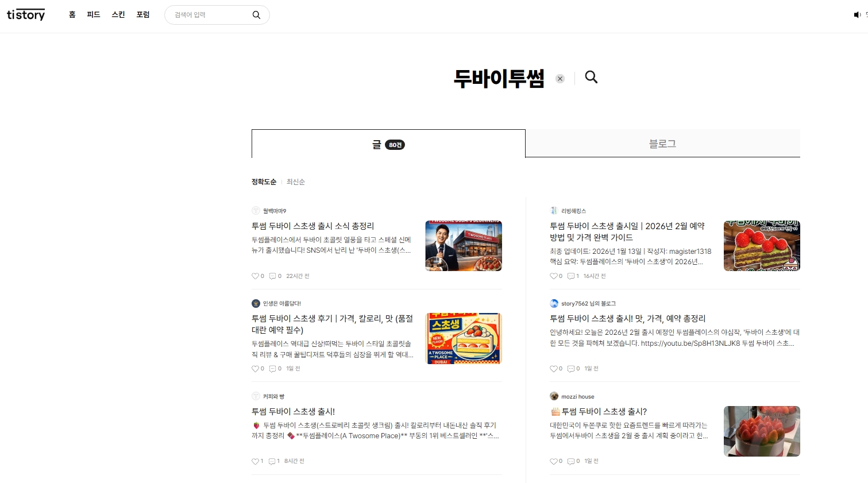
Task: Click the 두바이투썸 search keyword heading
Action: pyautogui.click(x=499, y=78)
